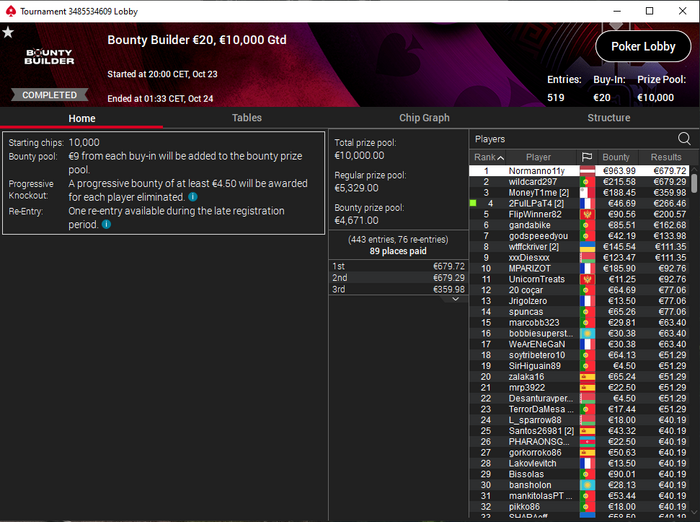Viewport: 700px width, 522px height.
Task: Click the Poker Lobby button
Action: coord(643,46)
